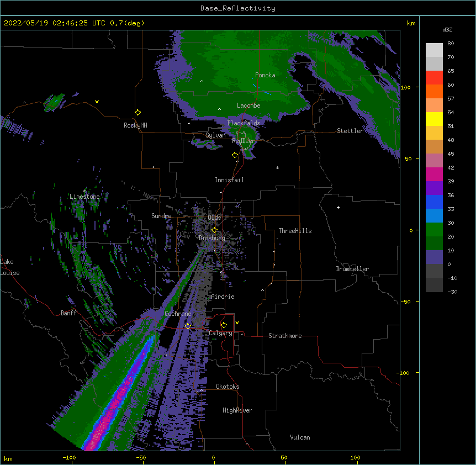
Task: Select the Blackfalds label
Action: (244, 123)
